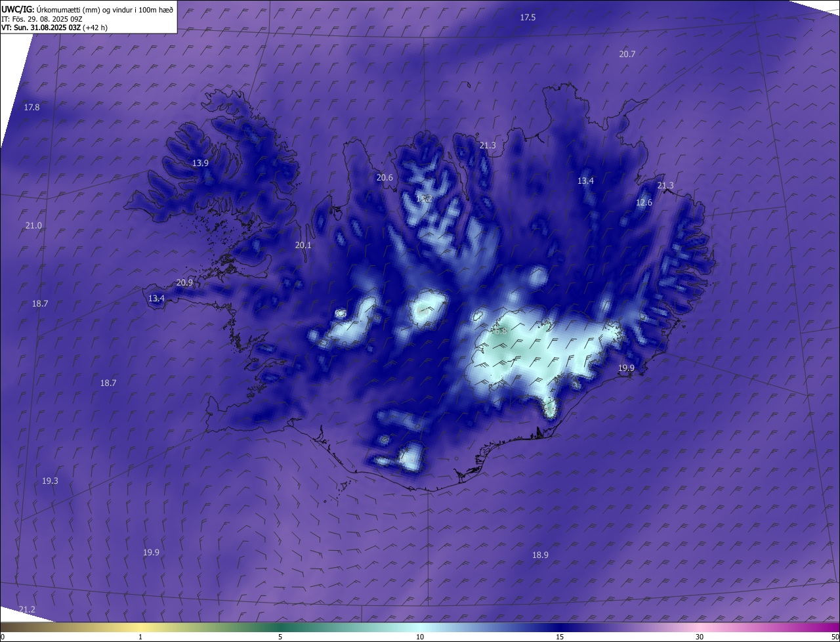Click the 20.1 map value
Viewport: 840px width, 642px height.
[303, 245]
